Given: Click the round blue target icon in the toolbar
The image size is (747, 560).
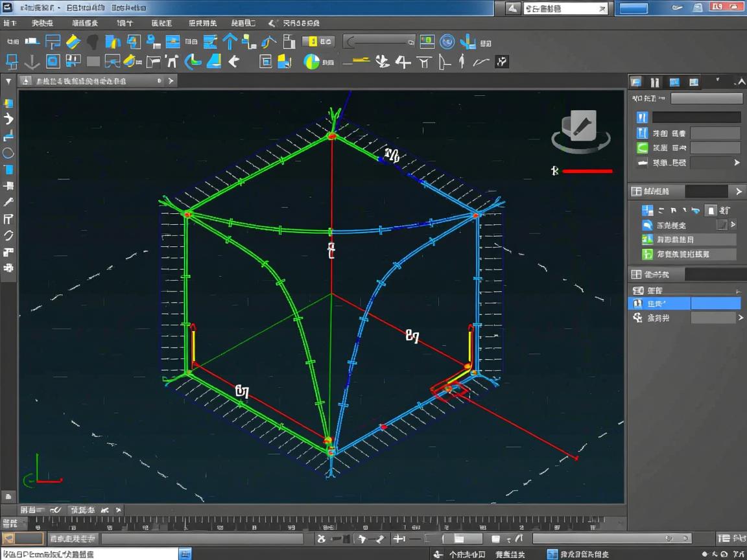Looking at the screenshot, I should [447, 42].
